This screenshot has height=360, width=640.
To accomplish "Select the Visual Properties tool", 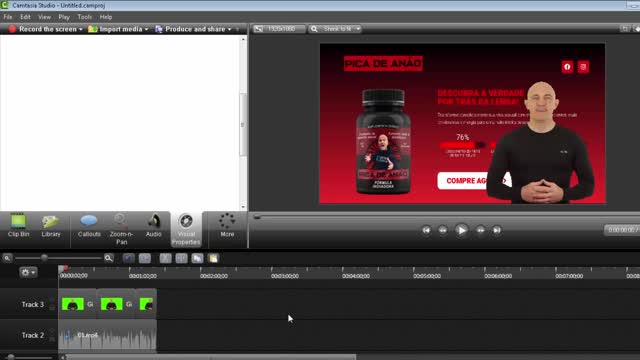I will click(x=186, y=229).
